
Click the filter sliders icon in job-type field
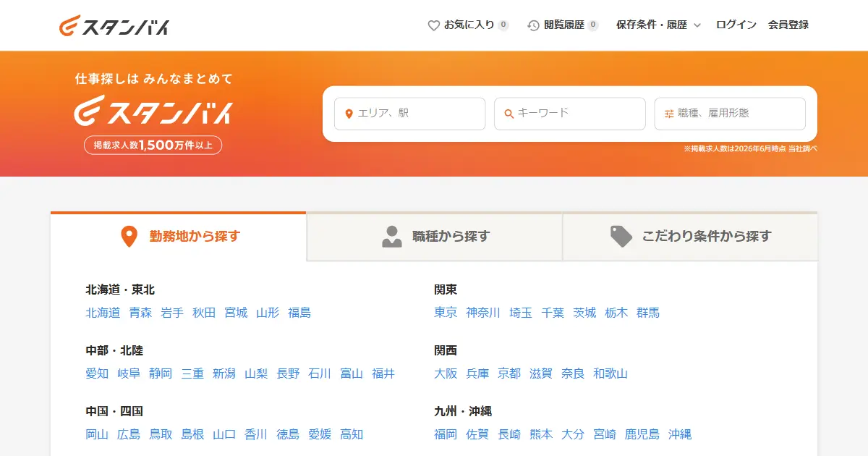click(669, 114)
